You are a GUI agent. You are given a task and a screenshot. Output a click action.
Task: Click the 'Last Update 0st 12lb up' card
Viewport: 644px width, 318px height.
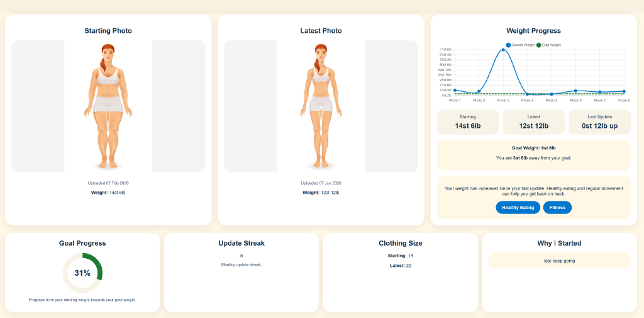pos(599,122)
